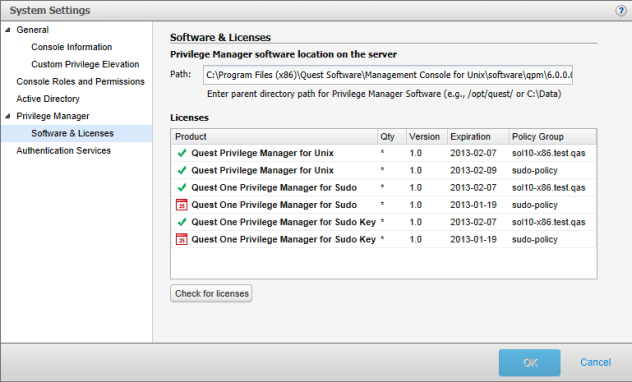Click expired calendar icon for Sudo license
The height and width of the screenshot is (382, 632).
tap(182, 205)
